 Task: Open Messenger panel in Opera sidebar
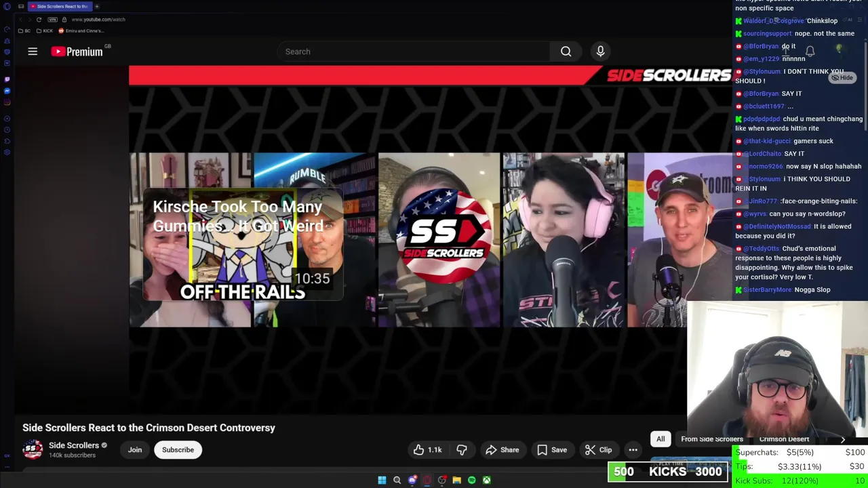pyautogui.click(x=7, y=91)
